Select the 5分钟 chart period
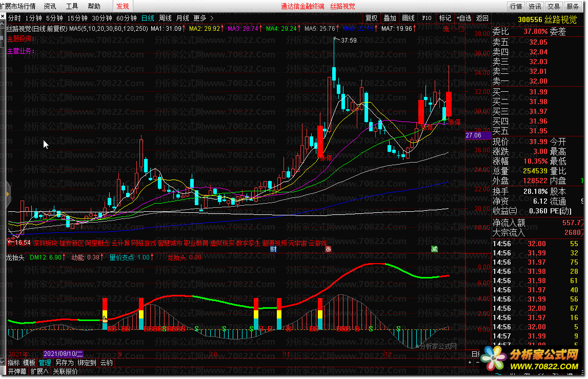588x379 pixels. pyautogui.click(x=54, y=18)
